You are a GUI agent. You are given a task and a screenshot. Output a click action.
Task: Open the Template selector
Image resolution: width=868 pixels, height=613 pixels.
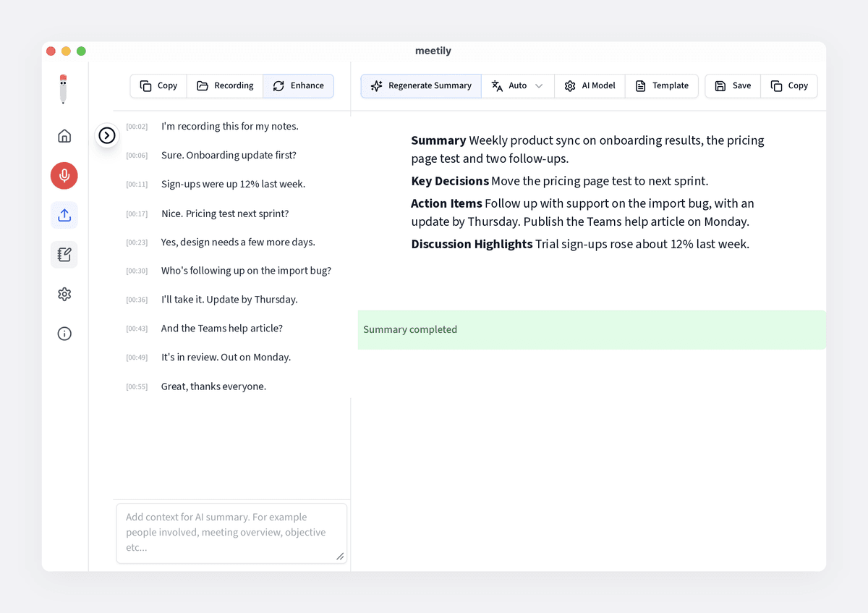(x=662, y=85)
